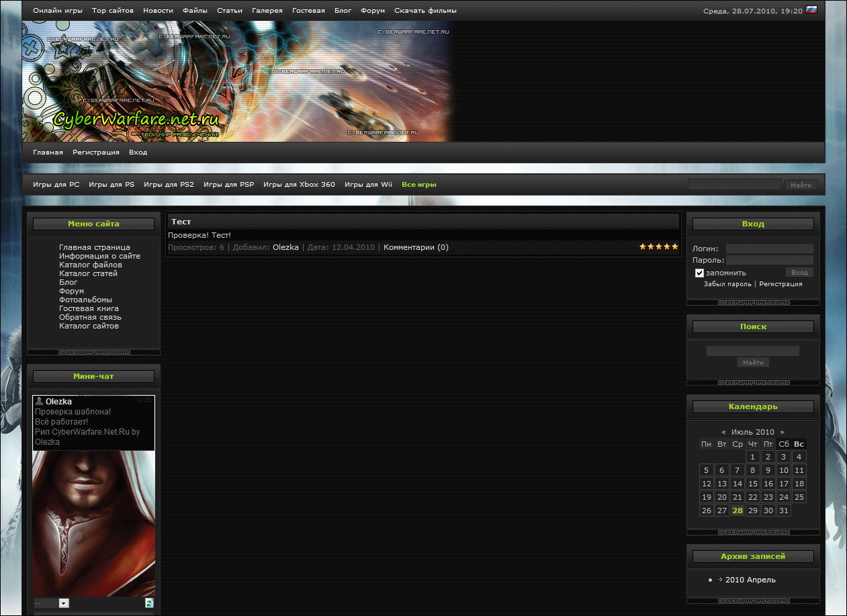Click Регистрация link in login panel

click(x=781, y=284)
